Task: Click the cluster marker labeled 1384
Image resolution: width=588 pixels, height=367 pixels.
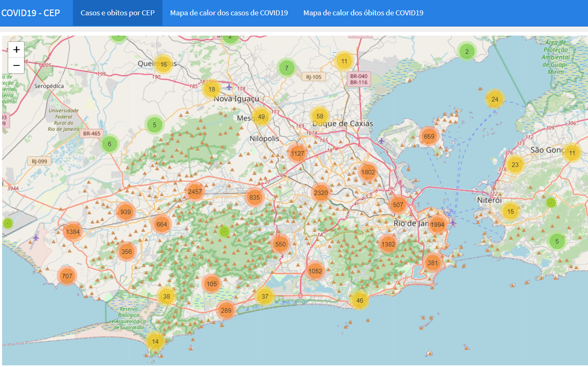Action: 73,232
